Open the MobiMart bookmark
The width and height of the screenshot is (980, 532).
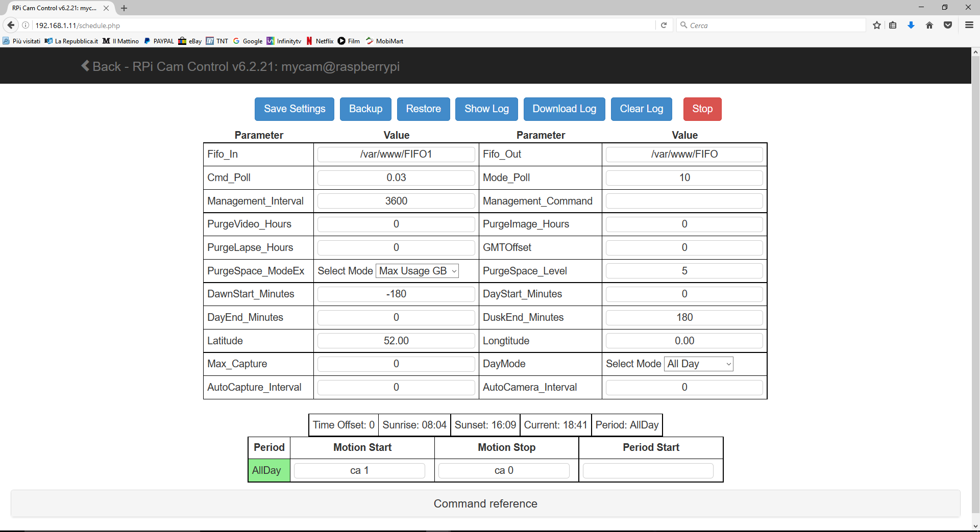coord(385,41)
